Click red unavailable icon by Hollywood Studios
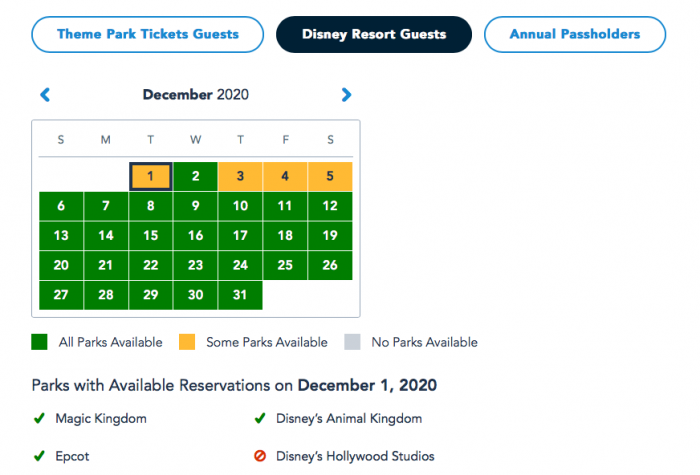The image size is (700, 475). click(260, 456)
